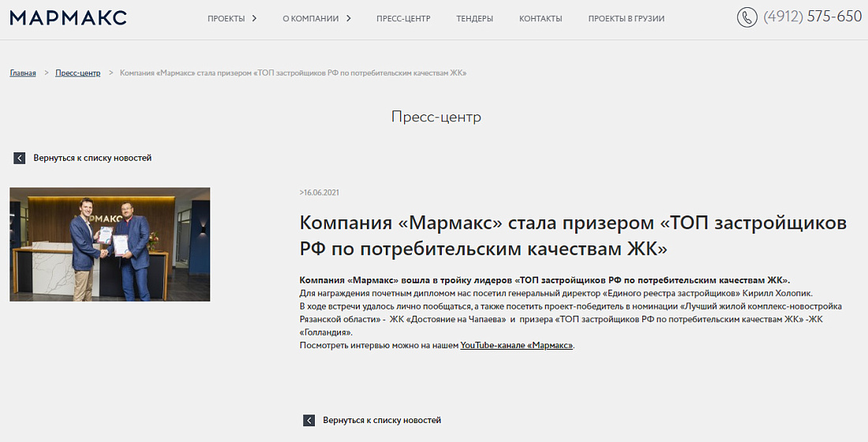
Task: Click sentence mentioning Кирилл Холопик
Action: pos(556,293)
